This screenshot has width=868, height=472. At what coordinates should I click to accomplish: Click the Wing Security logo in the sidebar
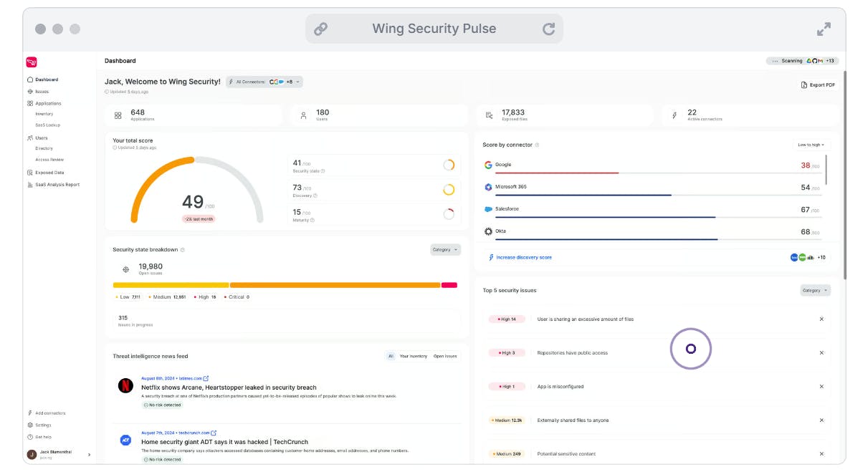tap(32, 62)
